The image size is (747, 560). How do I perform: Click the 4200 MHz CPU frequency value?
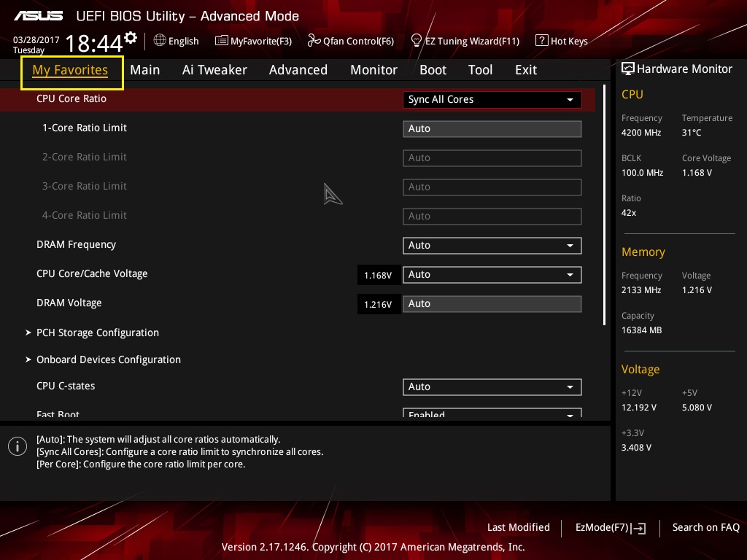[x=641, y=133]
